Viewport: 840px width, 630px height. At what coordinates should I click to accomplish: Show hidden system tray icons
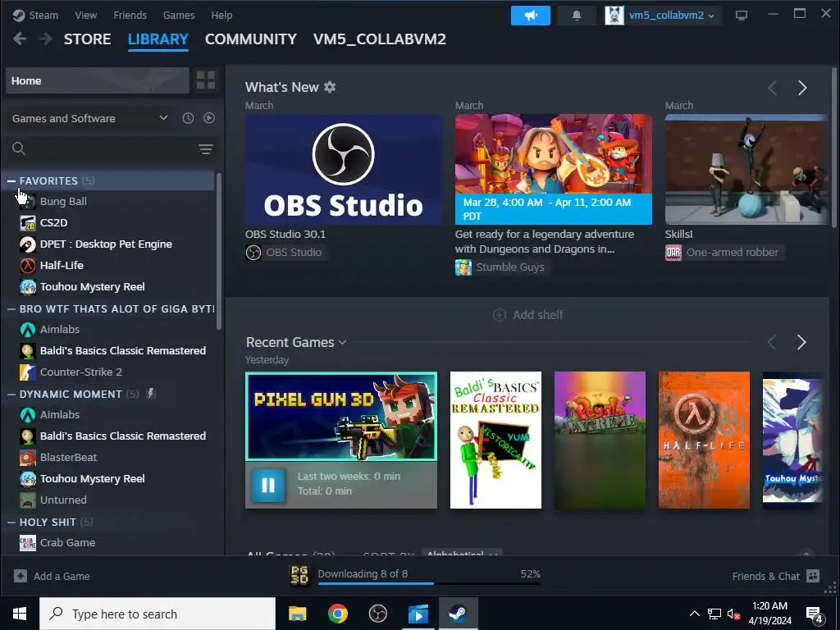694,614
